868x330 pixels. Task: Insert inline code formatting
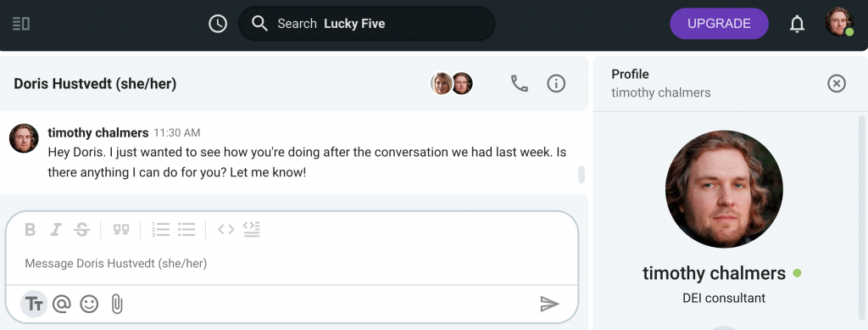225,229
